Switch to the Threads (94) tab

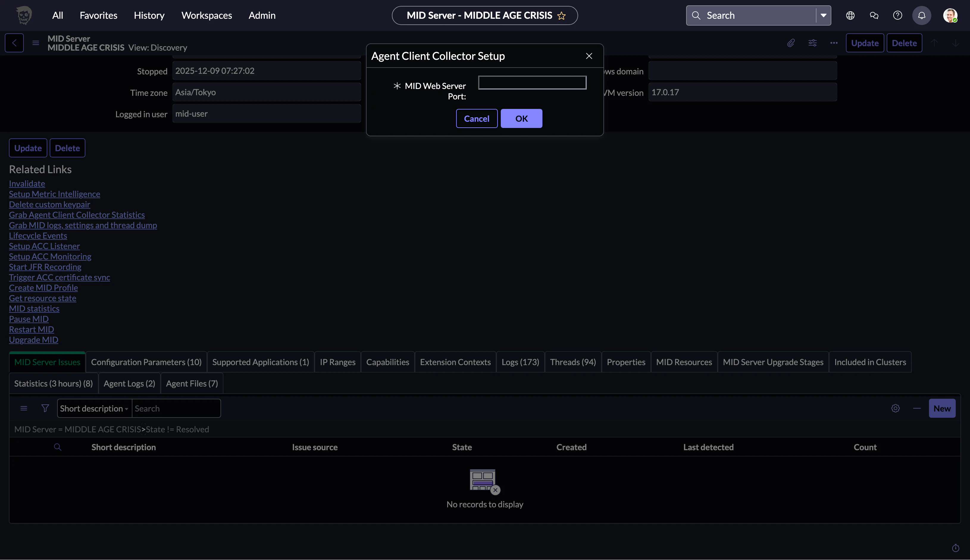click(x=573, y=362)
